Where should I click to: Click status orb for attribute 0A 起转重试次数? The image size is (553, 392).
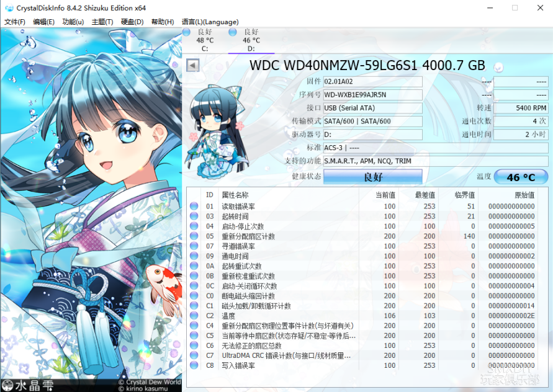[194, 266]
